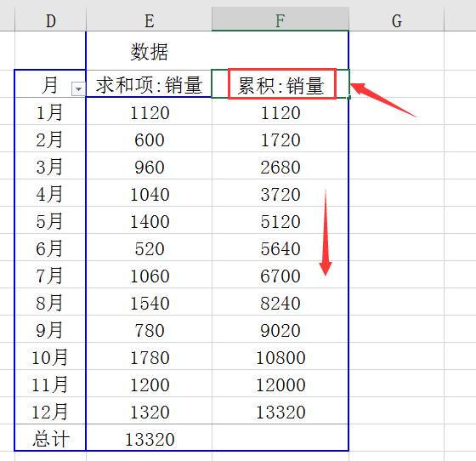476x461 pixels.
Task: Click the 求和项:销量 header cell
Action: [x=149, y=84]
